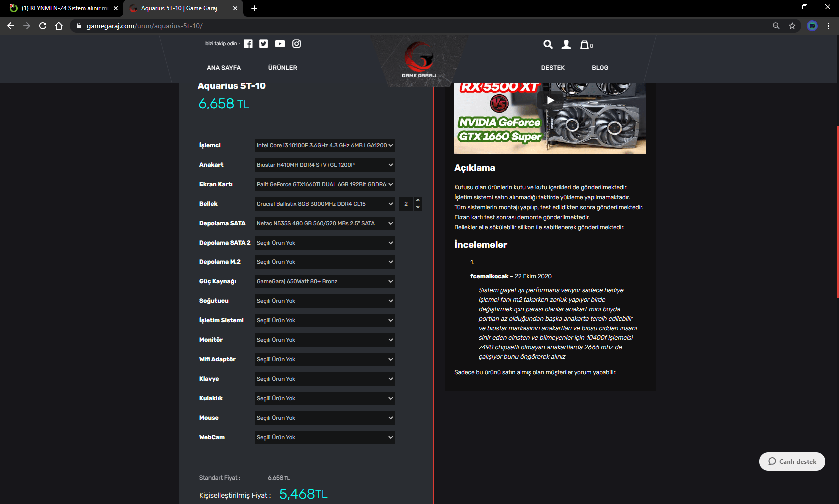Open browser home page button
Image resolution: width=839 pixels, height=504 pixels.
[59, 26]
